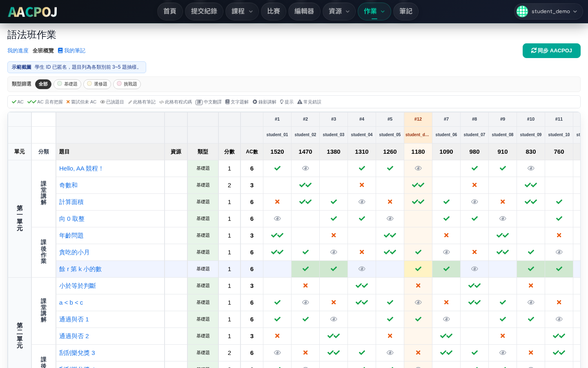Click the 文字題解 book legend icon
The height and width of the screenshot is (368, 588).
point(227,102)
